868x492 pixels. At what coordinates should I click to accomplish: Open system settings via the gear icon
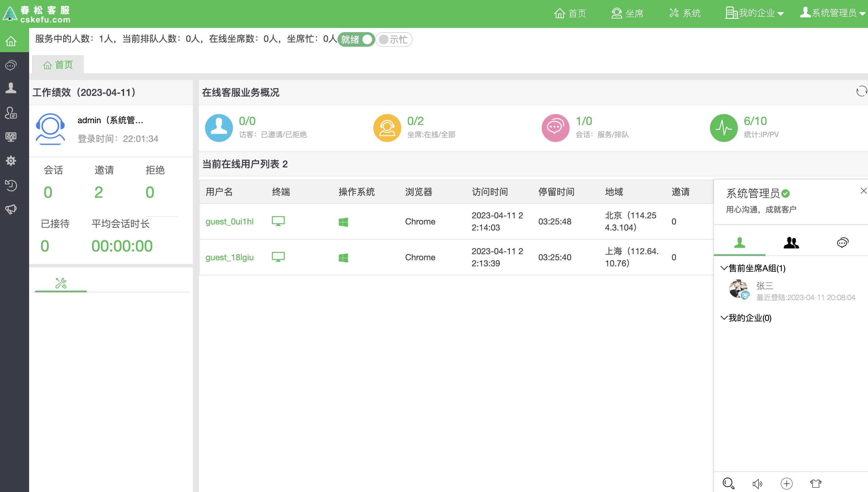click(x=11, y=161)
